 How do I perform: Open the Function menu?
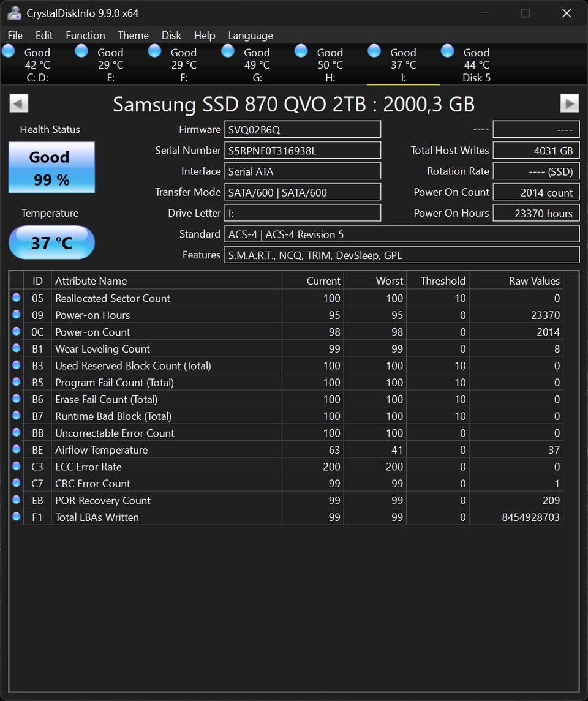tap(85, 36)
